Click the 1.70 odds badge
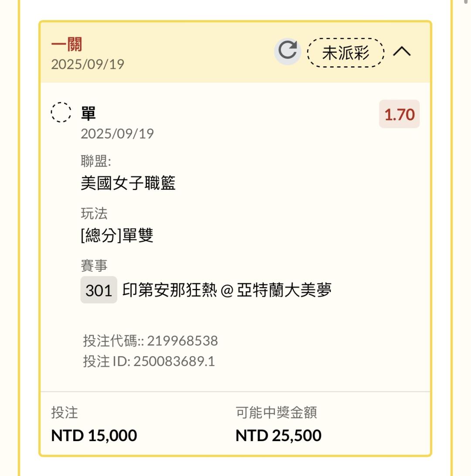The width and height of the screenshot is (471, 476). click(399, 114)
